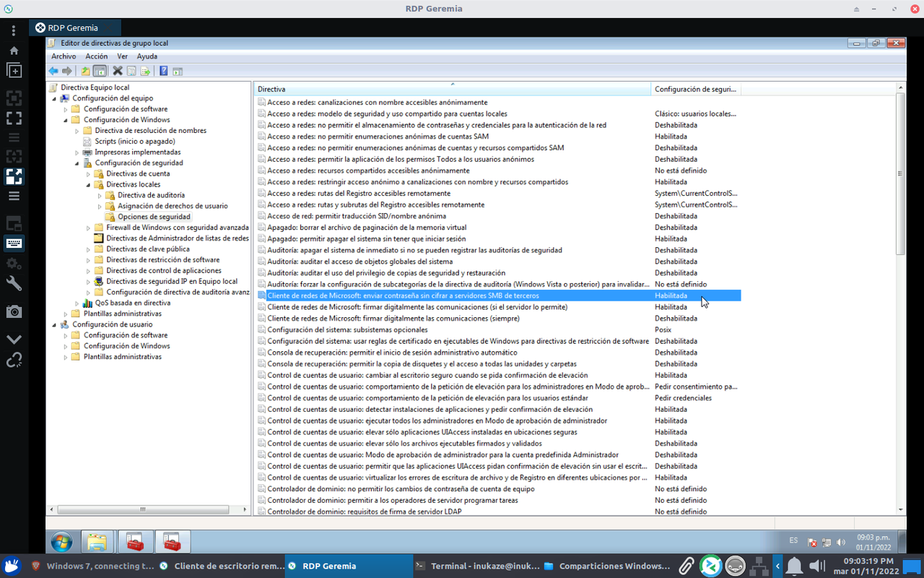Click remote clock showing 09:03 p.m.

[873, 542]
